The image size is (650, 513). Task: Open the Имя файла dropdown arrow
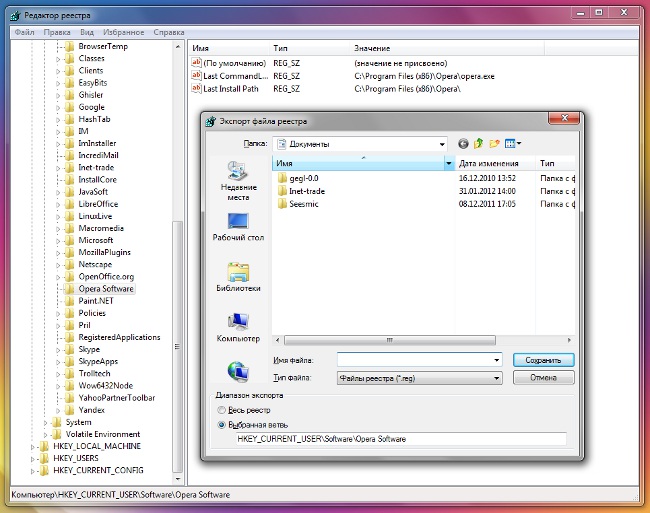click(x=496, y=360)
